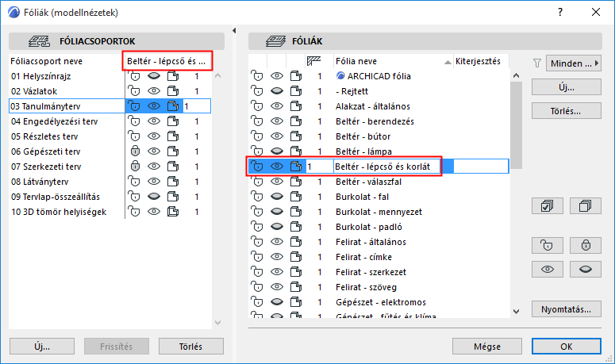615x364 pixels.
Task: Collapse the left panel with the splitter arrow
Action: click(x=233, y=31)
